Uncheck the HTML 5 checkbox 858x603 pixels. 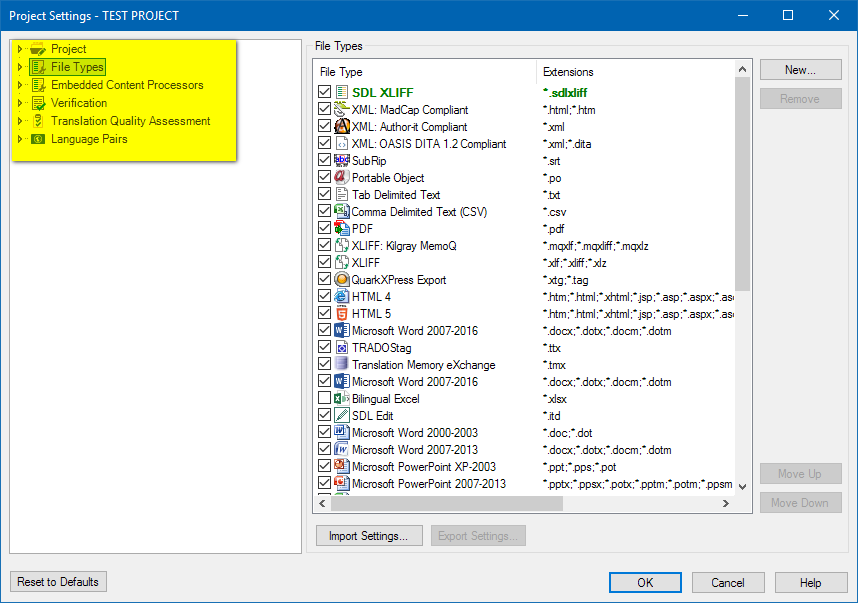coord(324,312)
